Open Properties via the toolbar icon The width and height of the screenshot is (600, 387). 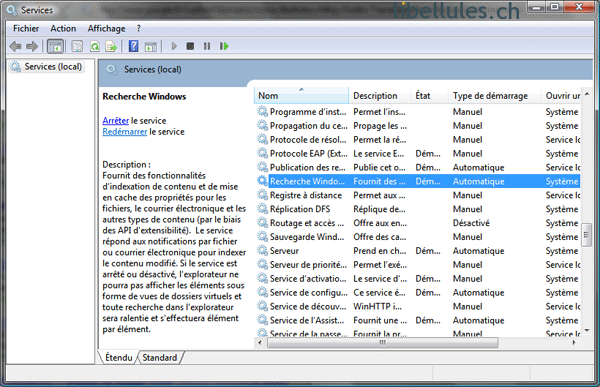77,46
